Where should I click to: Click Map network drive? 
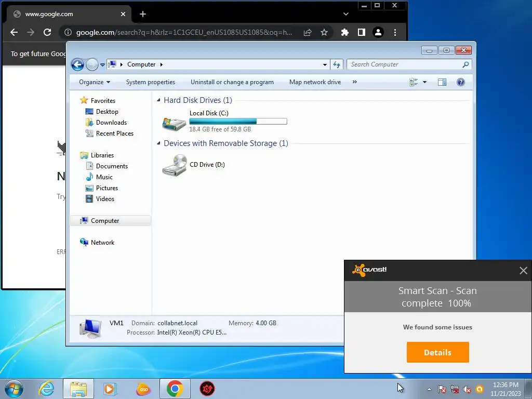click(x=315, y=82)
